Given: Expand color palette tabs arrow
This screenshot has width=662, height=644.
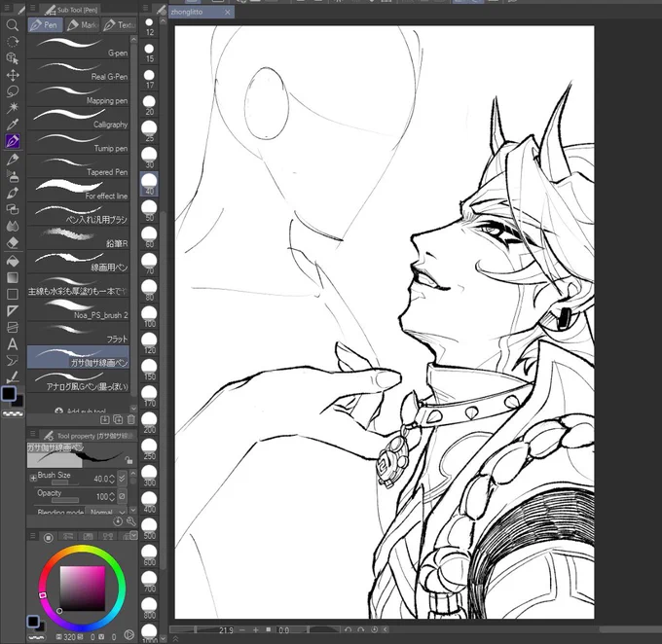Looking at the screenshot, I should click(133, 535).
